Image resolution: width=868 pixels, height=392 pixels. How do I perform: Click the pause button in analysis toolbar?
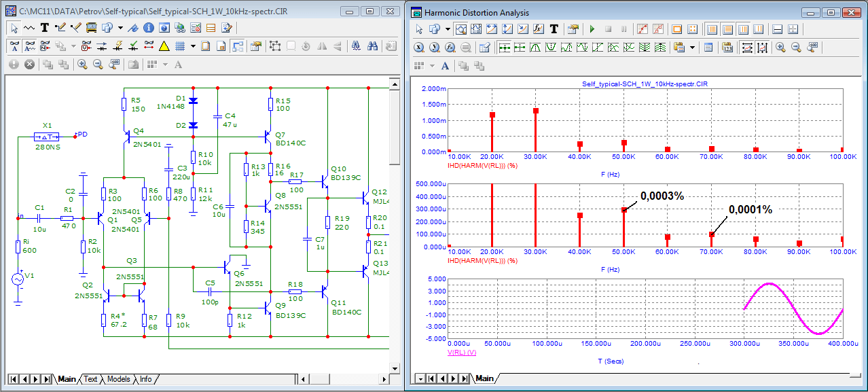[x=623, y=29]
